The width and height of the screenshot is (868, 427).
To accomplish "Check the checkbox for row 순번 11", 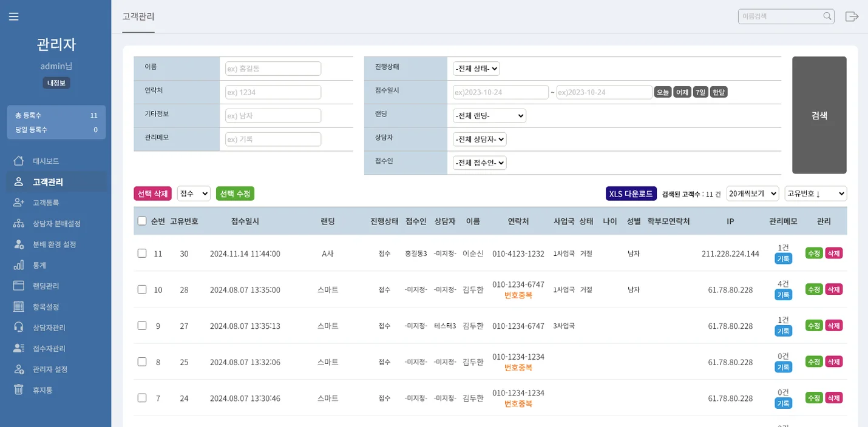I will point(142,254).
